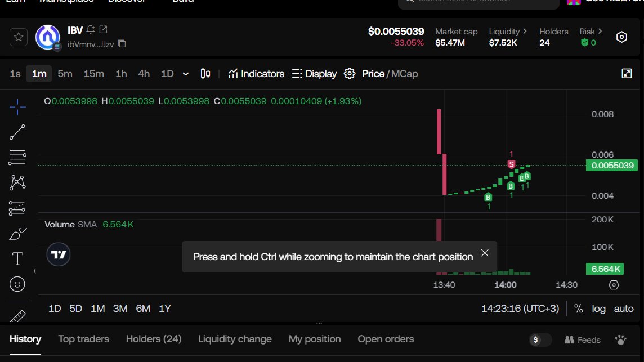The height and width of the screenshot is (362, 644).
Task: Set date range to 6M
Action: click(143, 309)
